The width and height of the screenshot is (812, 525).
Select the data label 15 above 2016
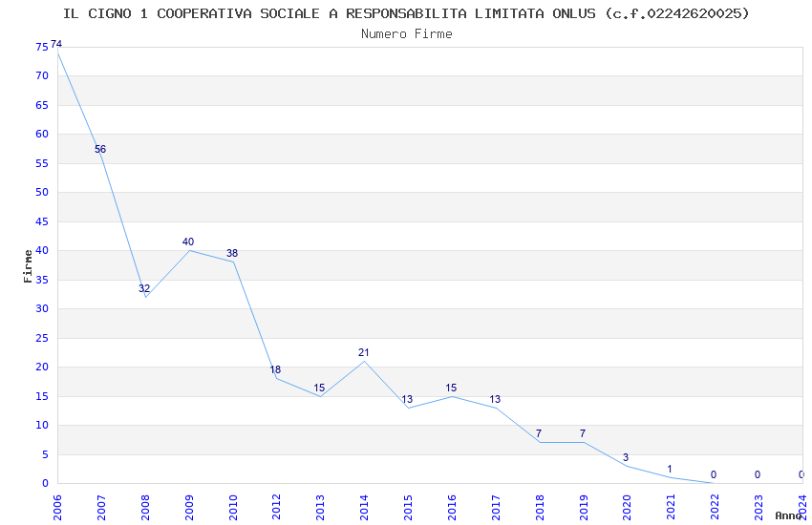pyautogui.click(x=451, y=388)
